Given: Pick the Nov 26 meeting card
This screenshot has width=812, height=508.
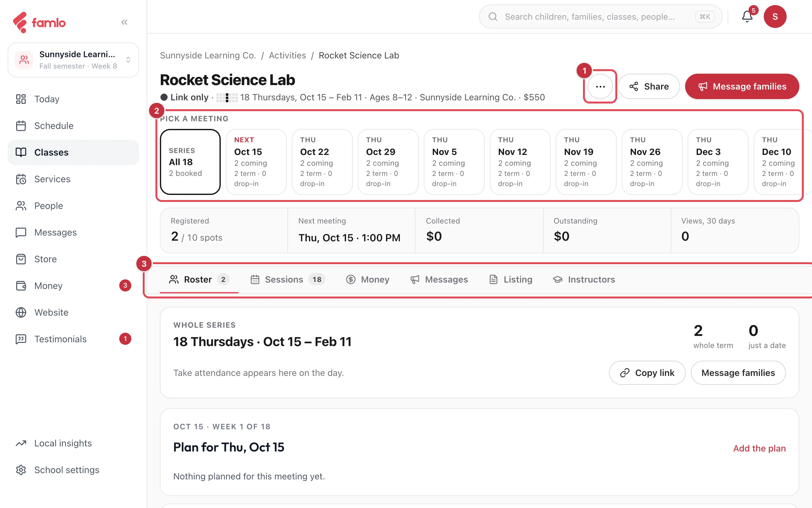Looking at the screenshot, I should 652,162.
